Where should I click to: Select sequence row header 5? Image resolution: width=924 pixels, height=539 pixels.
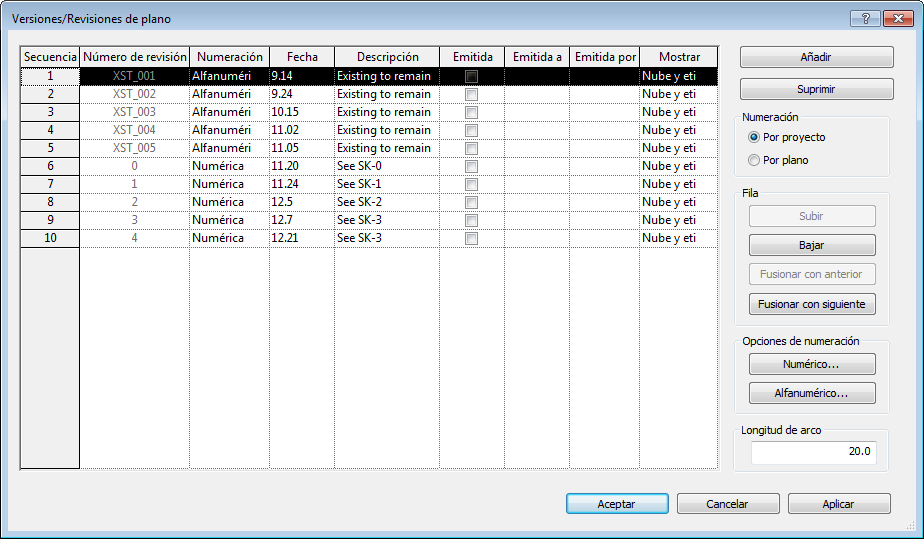pos(50,148)
